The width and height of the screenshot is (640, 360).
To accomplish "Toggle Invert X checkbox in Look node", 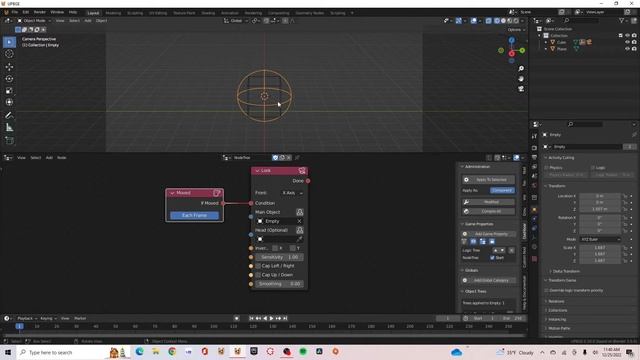I will 275,248.
